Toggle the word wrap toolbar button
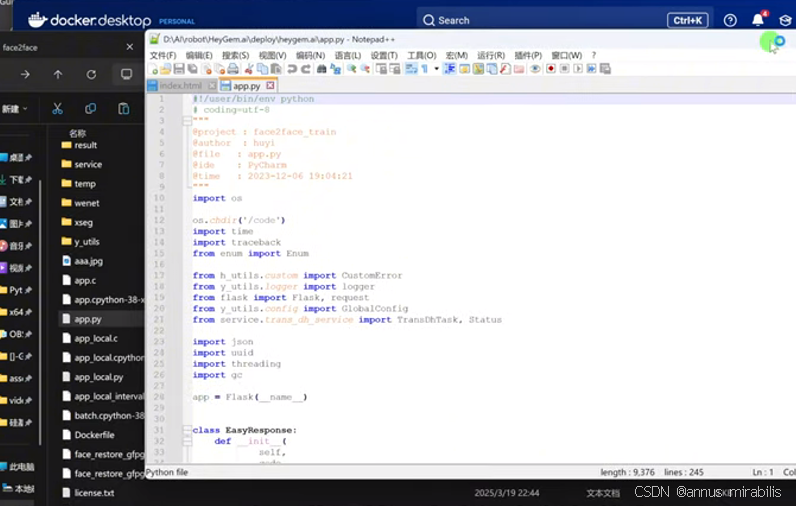Screen dimensions: 796x506 coord(410,69)
